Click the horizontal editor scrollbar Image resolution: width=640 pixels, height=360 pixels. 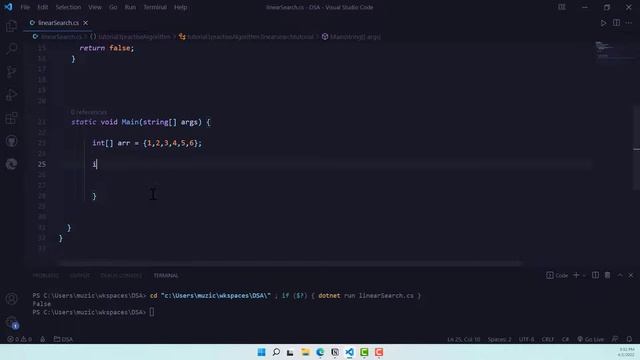[289, 263]
